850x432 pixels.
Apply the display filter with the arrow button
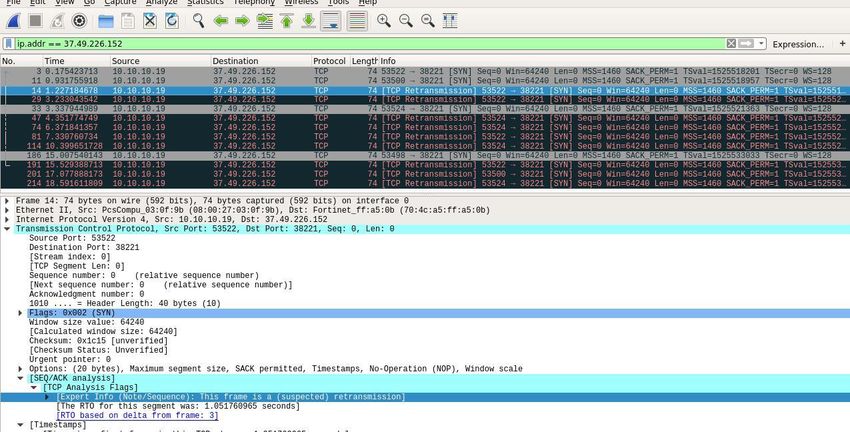tap(746, 43)
